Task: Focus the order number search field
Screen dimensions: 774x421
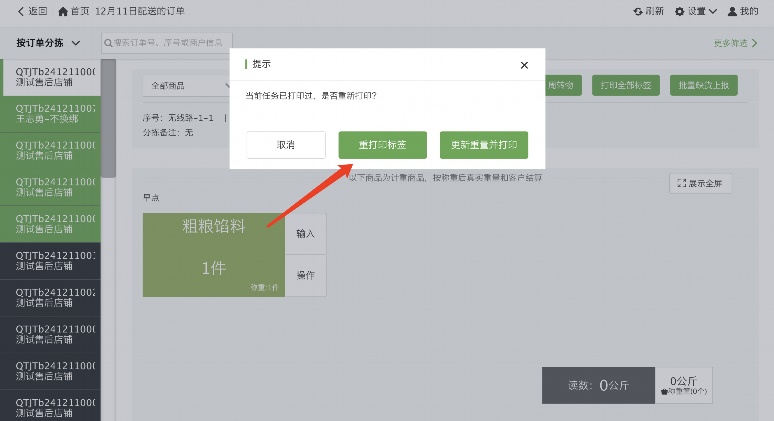Action: (167, 43)
